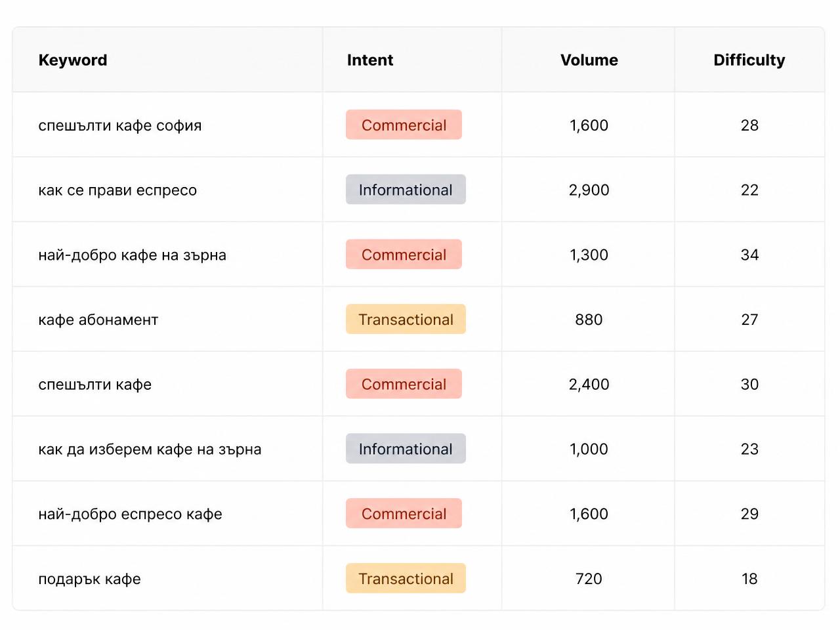The width and height of the screenshot is (840, 630).
Task: Click difficulty value 27
Action: [749, 320]
